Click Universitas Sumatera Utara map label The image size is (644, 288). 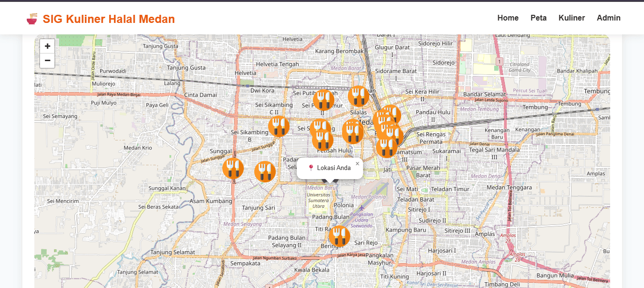(x=319, y=201)
